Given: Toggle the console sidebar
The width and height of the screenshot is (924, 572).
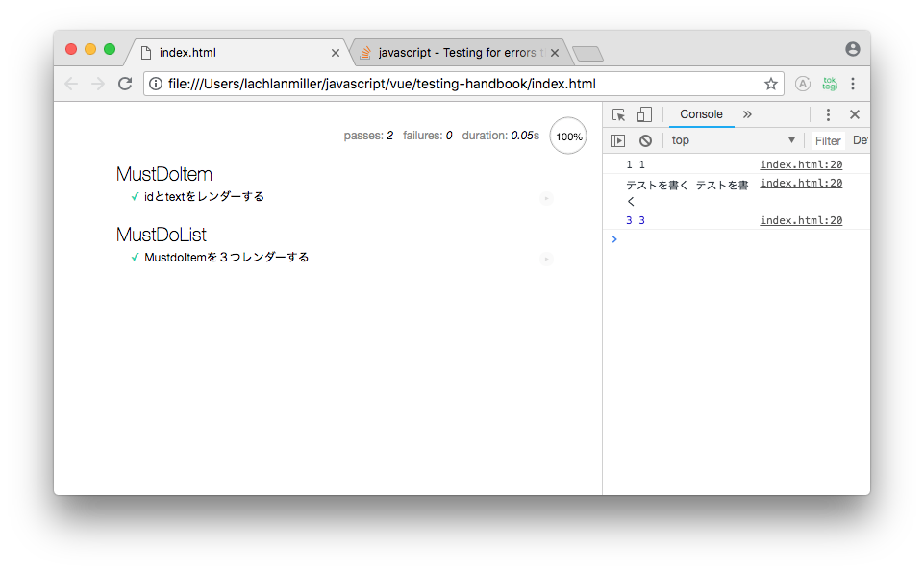Looking at the screenshot, I should tap(617, 140).
